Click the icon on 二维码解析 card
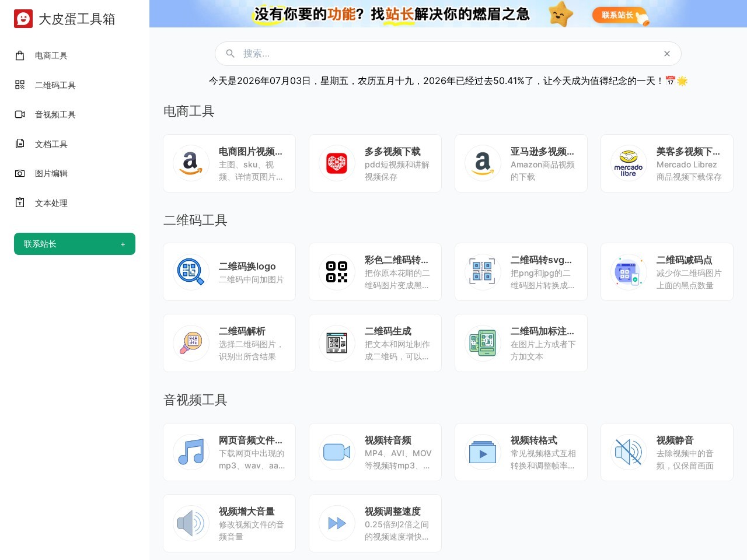Screen dimensions: 747x560 (x=191, y=343)
